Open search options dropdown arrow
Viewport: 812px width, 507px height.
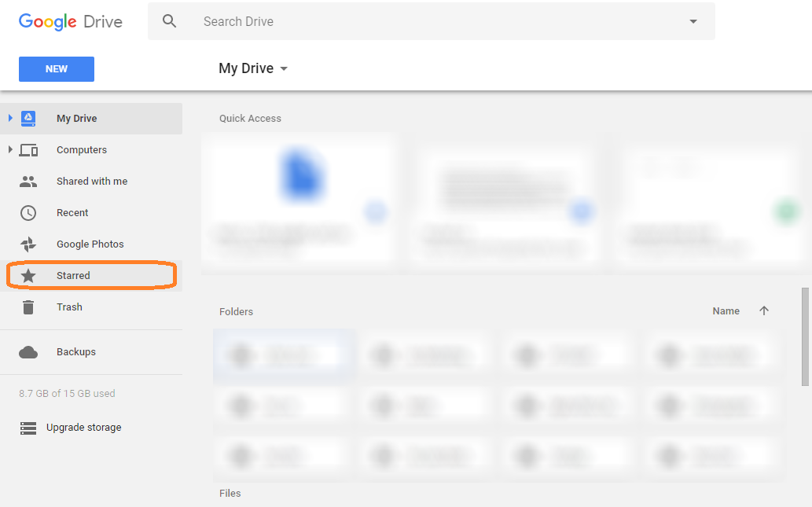pos(693,21)
